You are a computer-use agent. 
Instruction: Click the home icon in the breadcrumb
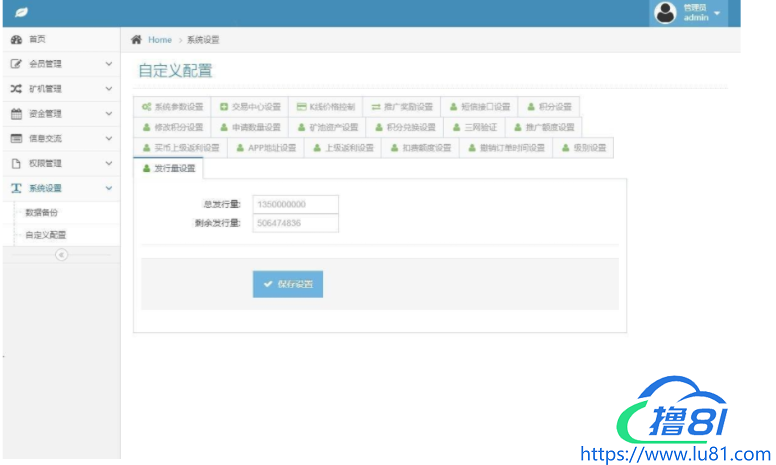136,39
